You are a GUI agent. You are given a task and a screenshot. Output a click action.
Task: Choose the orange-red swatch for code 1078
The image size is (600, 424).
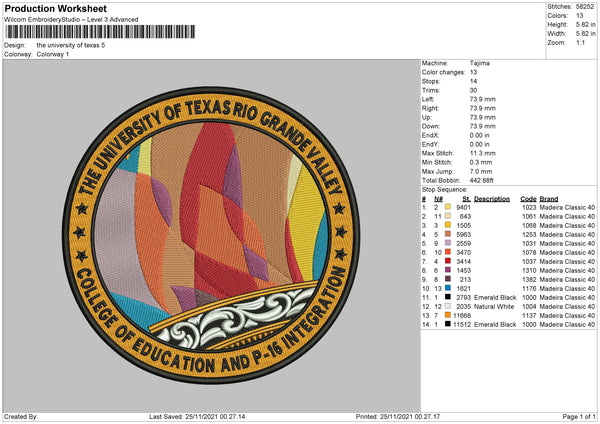(448, 252)
